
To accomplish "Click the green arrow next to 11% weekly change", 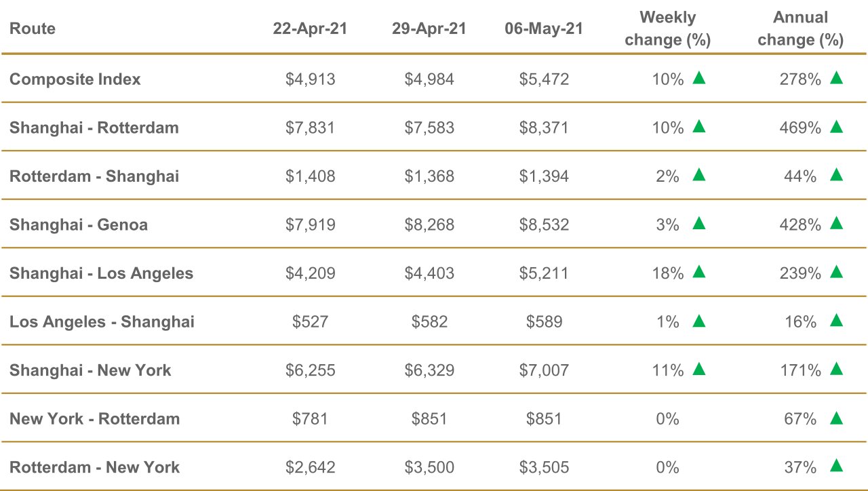I will point(699,370).
